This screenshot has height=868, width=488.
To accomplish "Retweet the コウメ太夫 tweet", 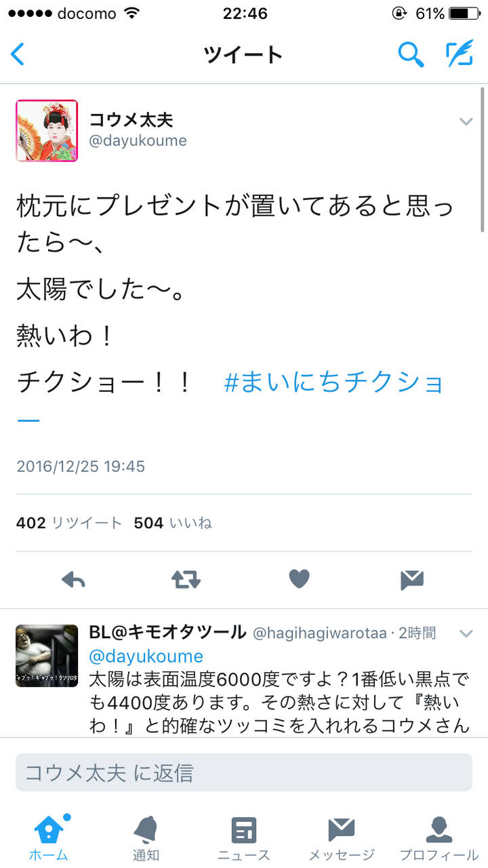I will point(186,579).
